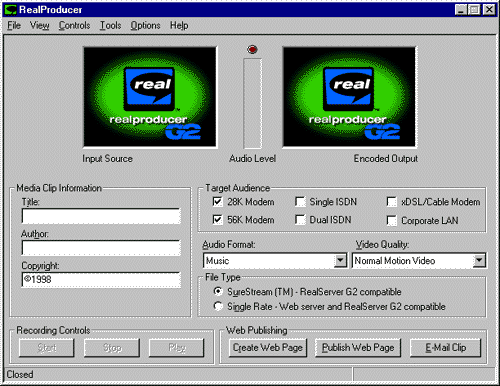Click the Encoded Output preview thumbnail
500x386 pixels.
[349, 97]
